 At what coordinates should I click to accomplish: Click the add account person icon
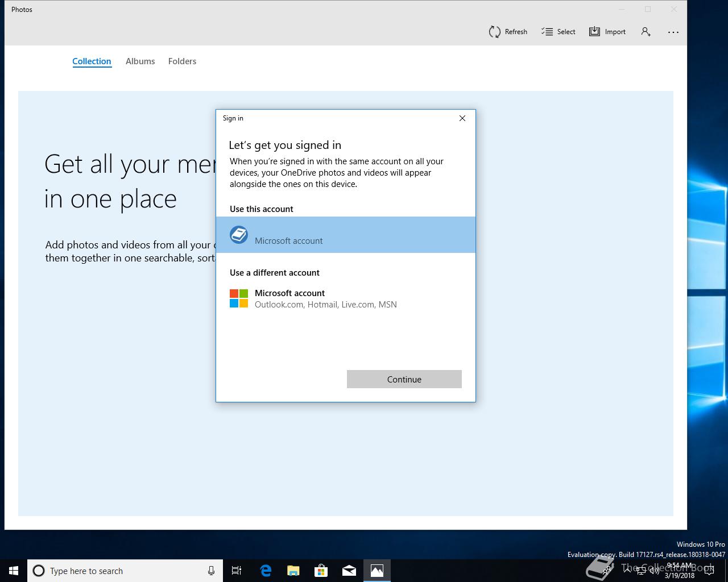pyautogui.click(x=646, y=32)
